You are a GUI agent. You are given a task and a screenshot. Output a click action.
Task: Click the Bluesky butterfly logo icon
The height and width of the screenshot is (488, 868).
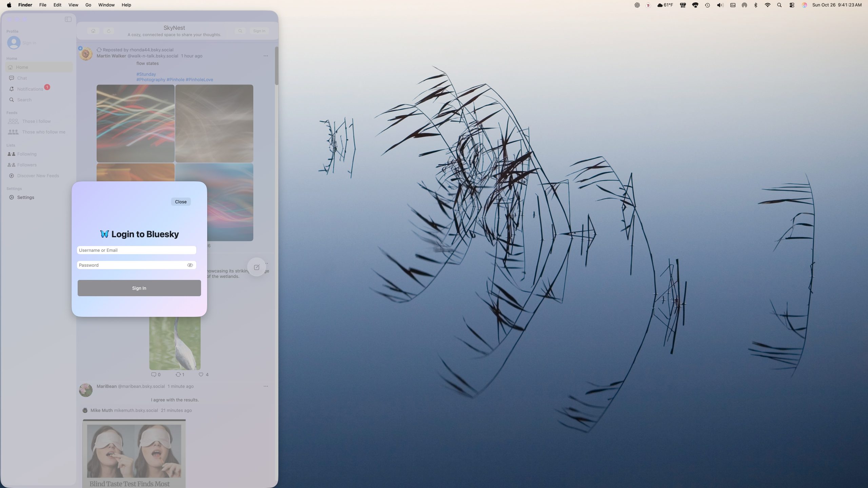point(104,234)
